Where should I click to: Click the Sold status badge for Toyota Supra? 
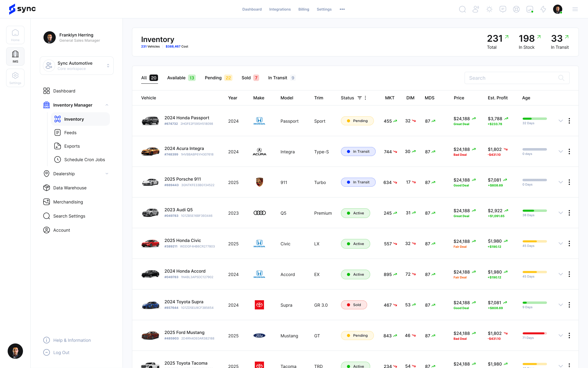tap(354, 305)
